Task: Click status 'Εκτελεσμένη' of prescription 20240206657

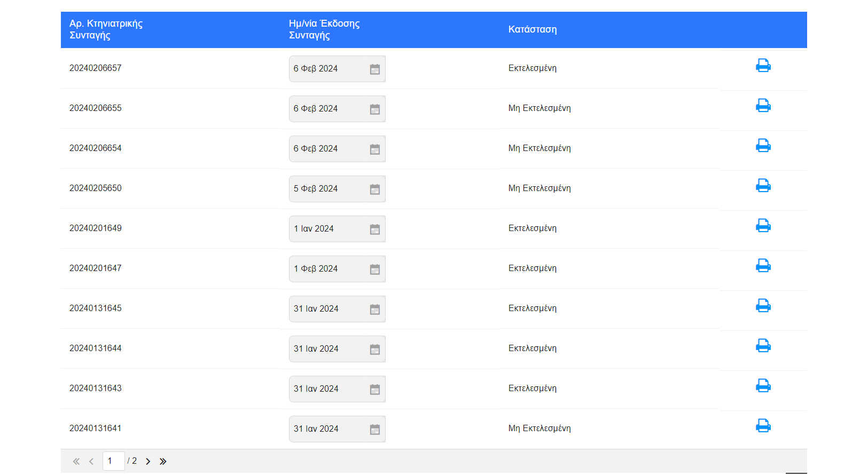Action: (x=533, y=68)
